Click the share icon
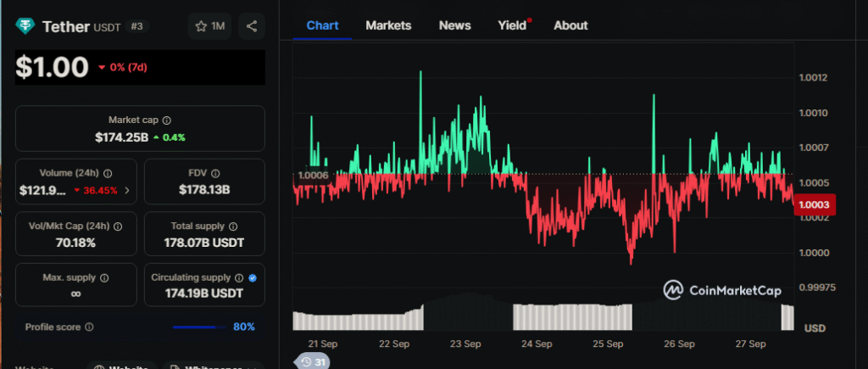868x369 pixels. click(x=252, y=26)
